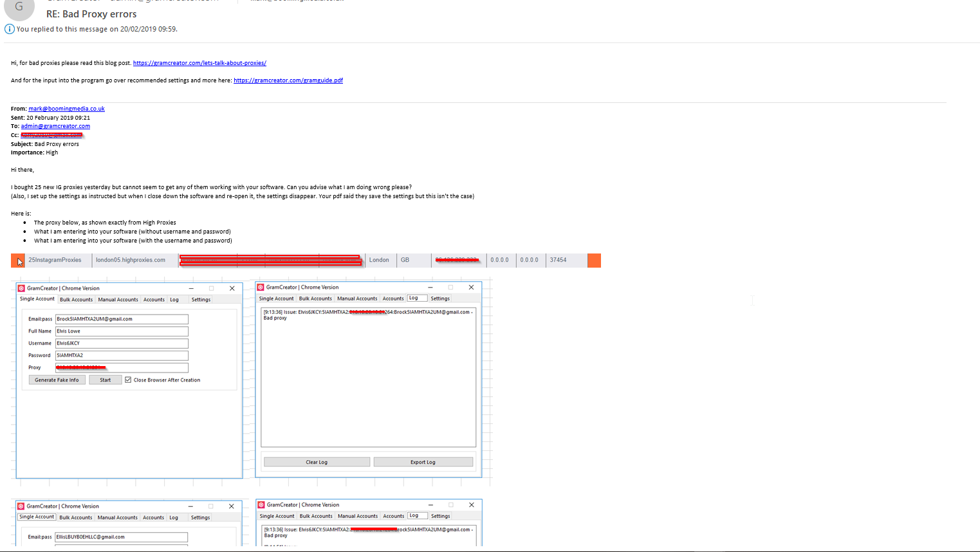Open the Settings tab in the Brock email window
980x552 pixels.
point(201,300)
